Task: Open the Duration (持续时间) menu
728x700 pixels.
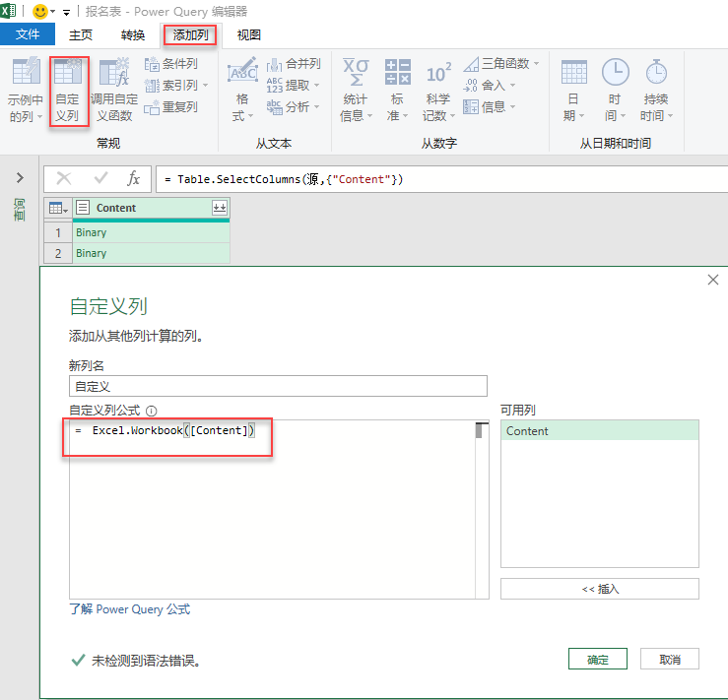Action: pos(656,90)
